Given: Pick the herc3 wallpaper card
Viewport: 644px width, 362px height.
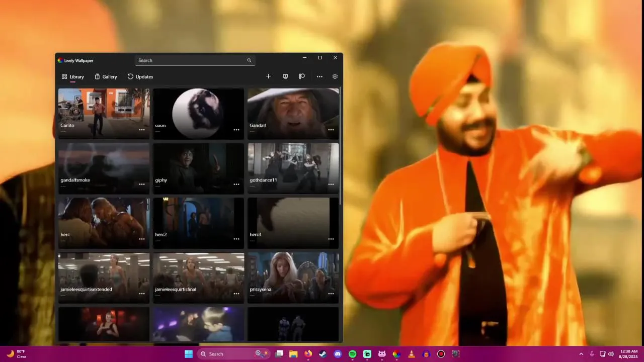Looking at the screenshot, I should click(x=293, y=222).
